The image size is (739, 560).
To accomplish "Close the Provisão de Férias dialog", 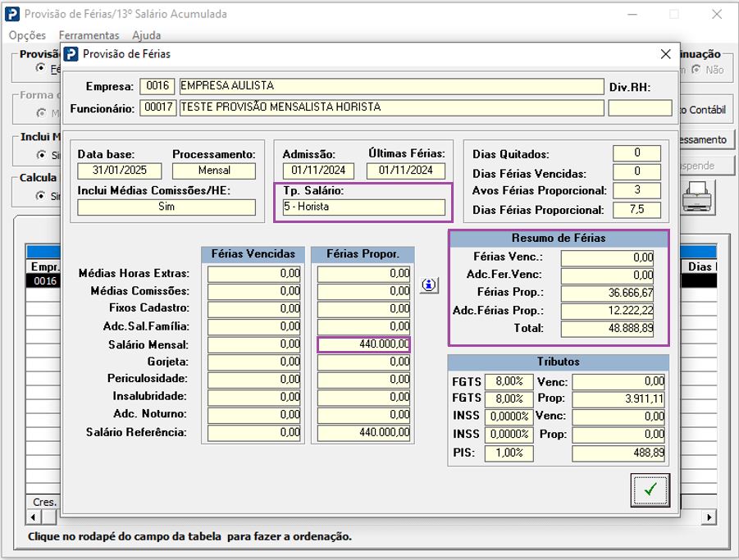I will (x=665, y=54).
